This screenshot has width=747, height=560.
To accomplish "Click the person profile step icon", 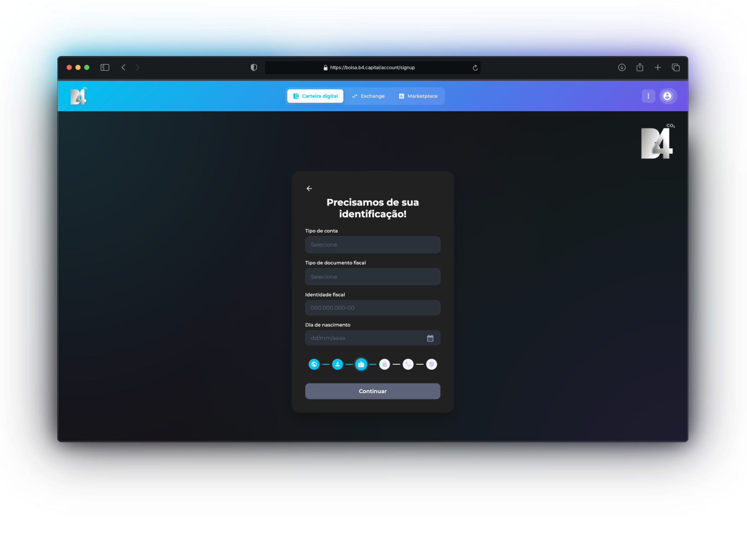I will [x=337, y=364].
